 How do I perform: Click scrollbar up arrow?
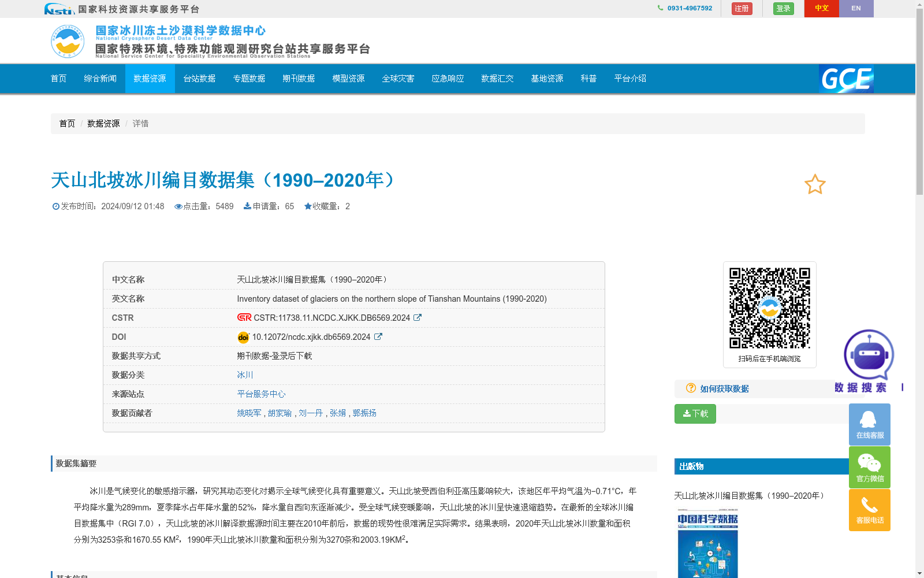(x=919, y=4)
